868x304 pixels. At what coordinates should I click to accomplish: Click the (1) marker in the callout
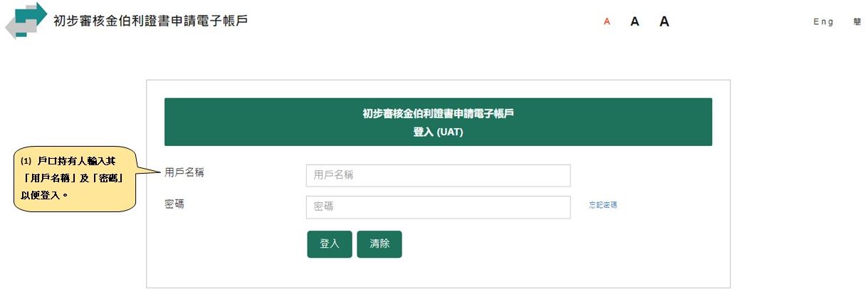click(x=28, y=162)
